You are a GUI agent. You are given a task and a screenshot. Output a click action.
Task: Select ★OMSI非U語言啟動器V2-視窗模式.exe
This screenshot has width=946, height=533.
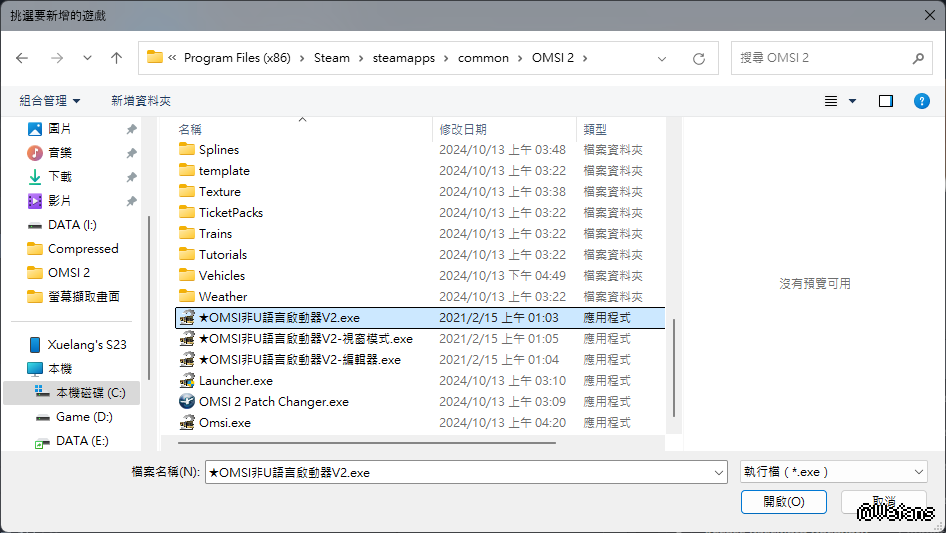[305, 339]
